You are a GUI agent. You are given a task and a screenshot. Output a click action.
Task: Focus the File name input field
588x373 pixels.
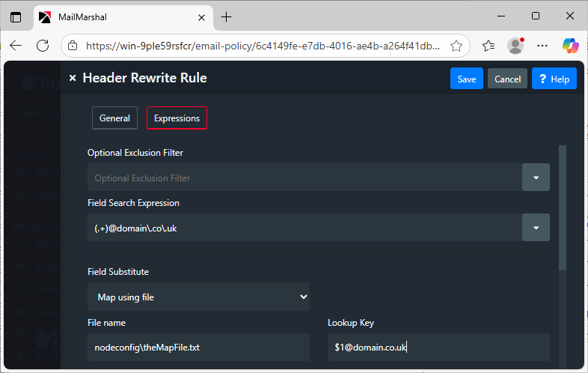[198, 347]
